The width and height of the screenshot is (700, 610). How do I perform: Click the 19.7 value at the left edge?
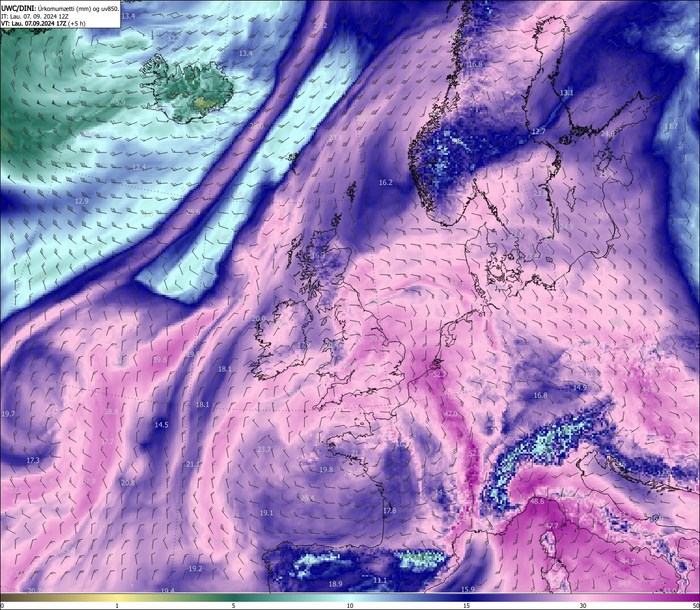tap(8, 414)
